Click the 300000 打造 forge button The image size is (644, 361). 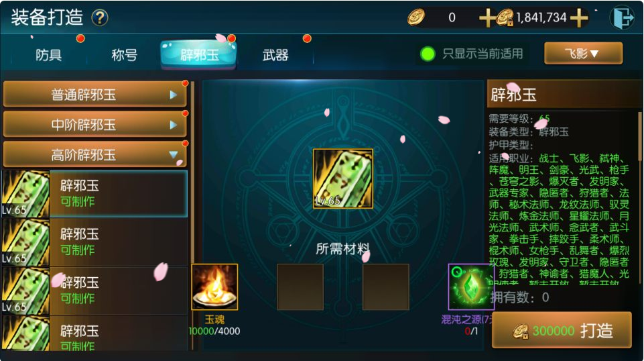tap(562, 330)
